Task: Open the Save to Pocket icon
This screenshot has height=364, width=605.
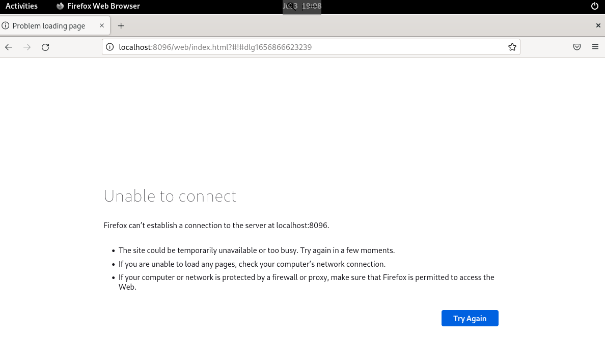Action: click(x=577, y=47)
